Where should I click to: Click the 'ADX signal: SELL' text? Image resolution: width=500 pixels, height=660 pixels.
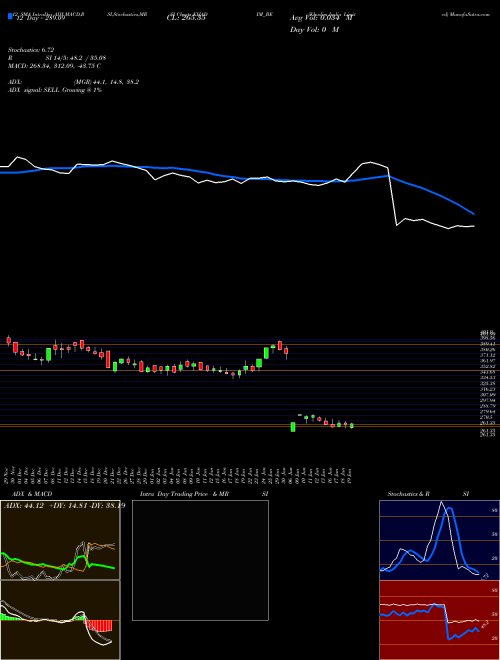pyautogui.click(x=34, y=90)
